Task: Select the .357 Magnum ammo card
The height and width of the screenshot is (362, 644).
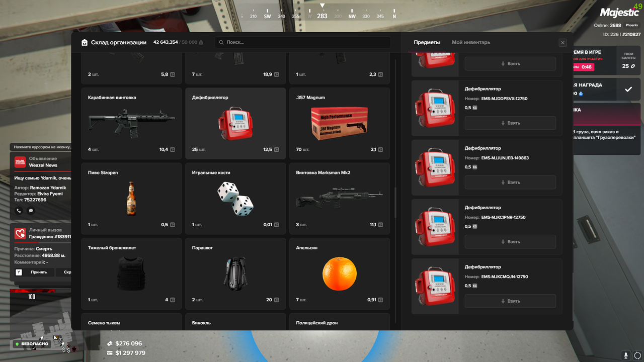Action: point(340,123)
